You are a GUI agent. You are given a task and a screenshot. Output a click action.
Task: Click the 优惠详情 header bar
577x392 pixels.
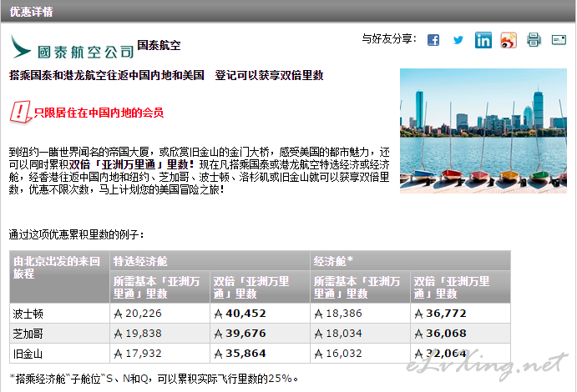(288, 11)
